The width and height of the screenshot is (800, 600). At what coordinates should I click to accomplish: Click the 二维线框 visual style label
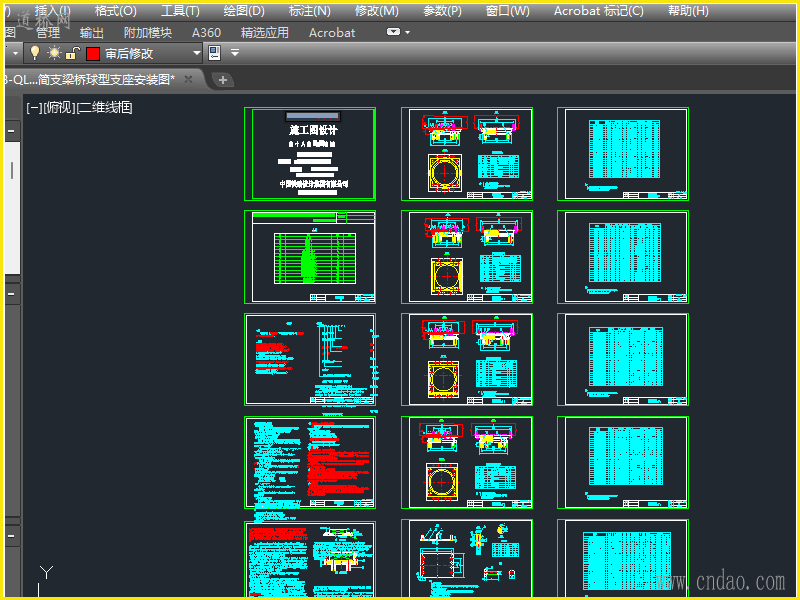click(106, 108)
